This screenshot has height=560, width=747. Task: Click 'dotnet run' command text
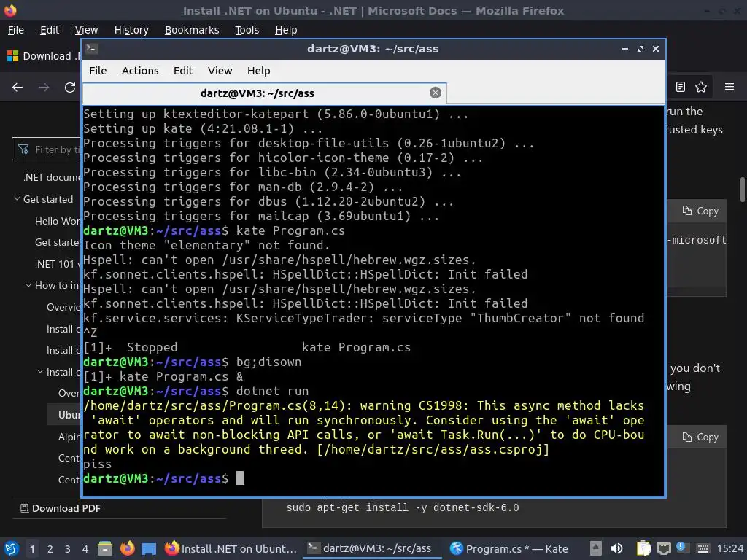[x=273, y=391]
